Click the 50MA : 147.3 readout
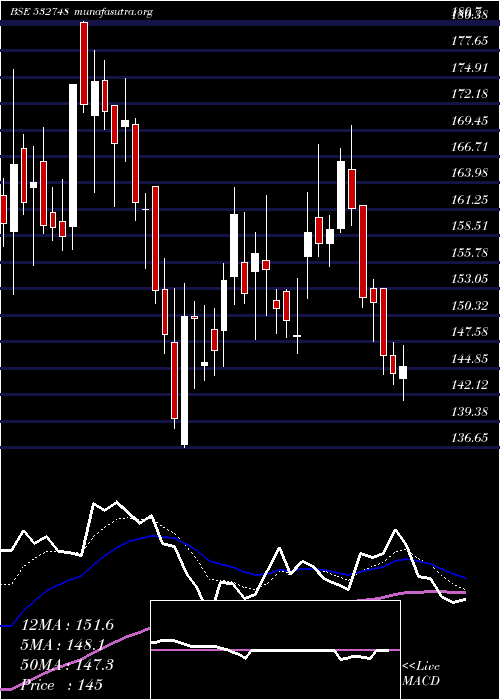The height and width of the screenshot is (700, 500). (67, 665)
